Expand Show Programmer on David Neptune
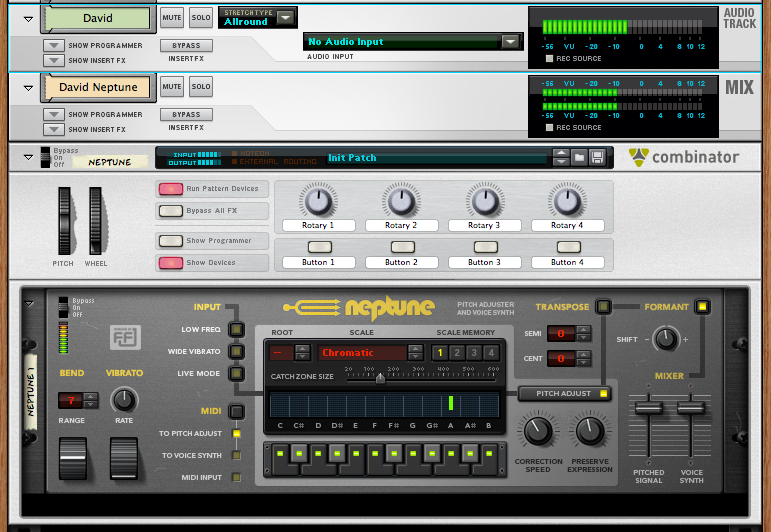 [54, 115]
